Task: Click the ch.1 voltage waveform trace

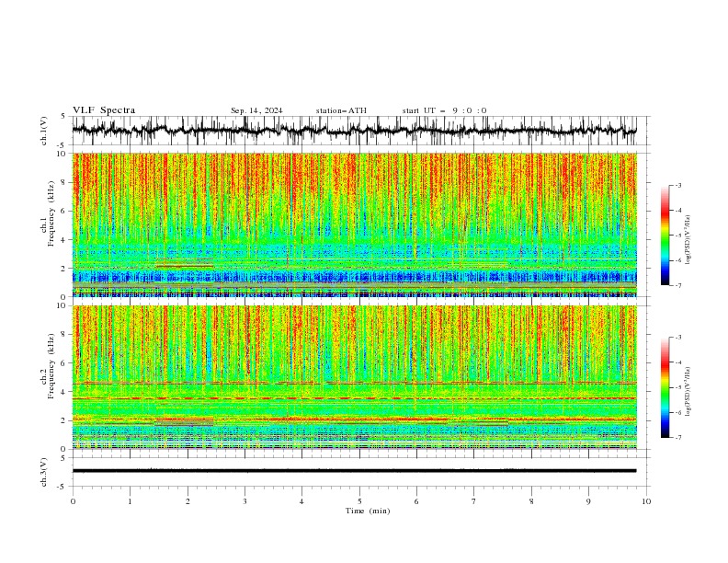Action: 354,131
